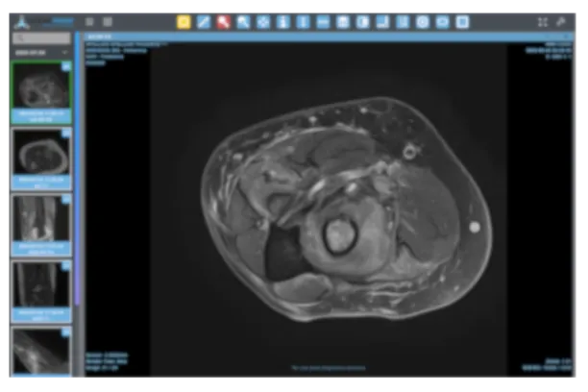Click the blue viewport title bar
The image size is (588, 392).
[329, 37]
